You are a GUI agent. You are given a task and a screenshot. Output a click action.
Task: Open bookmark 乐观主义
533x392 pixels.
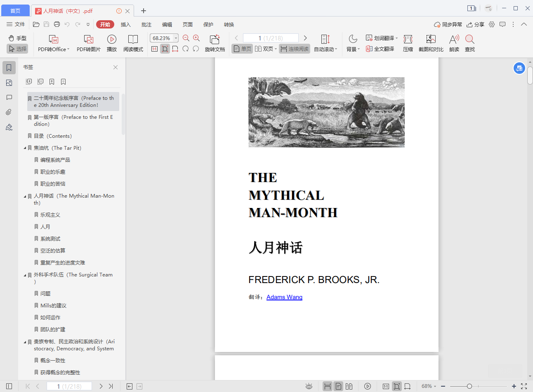(50, 215)
